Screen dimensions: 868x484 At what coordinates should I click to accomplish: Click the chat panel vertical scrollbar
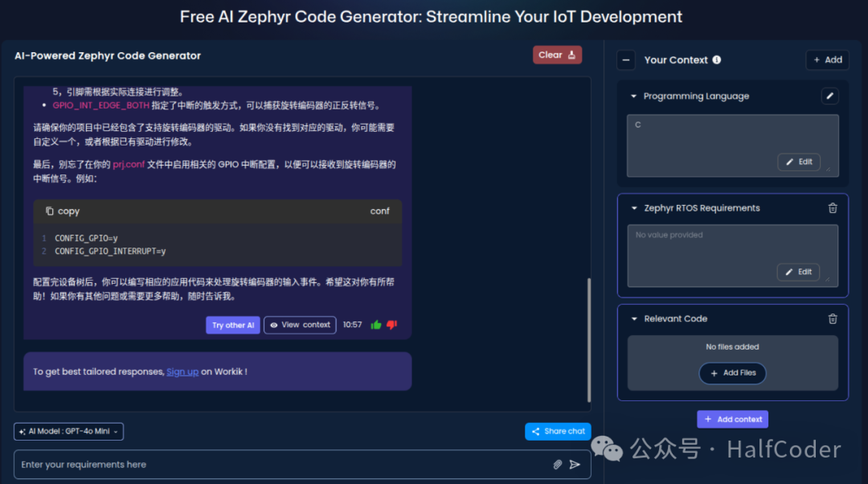tap(588, 338)
